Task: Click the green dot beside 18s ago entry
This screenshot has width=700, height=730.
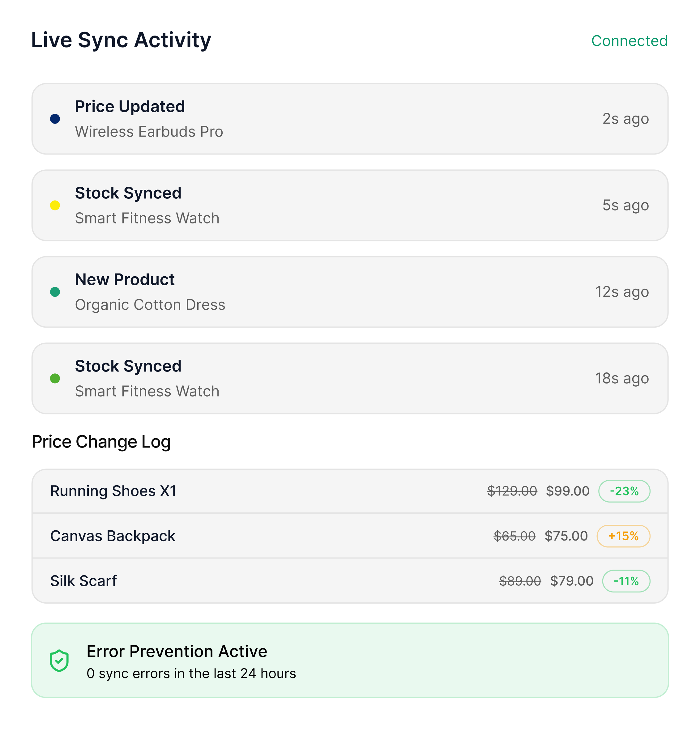Action: 55,378
